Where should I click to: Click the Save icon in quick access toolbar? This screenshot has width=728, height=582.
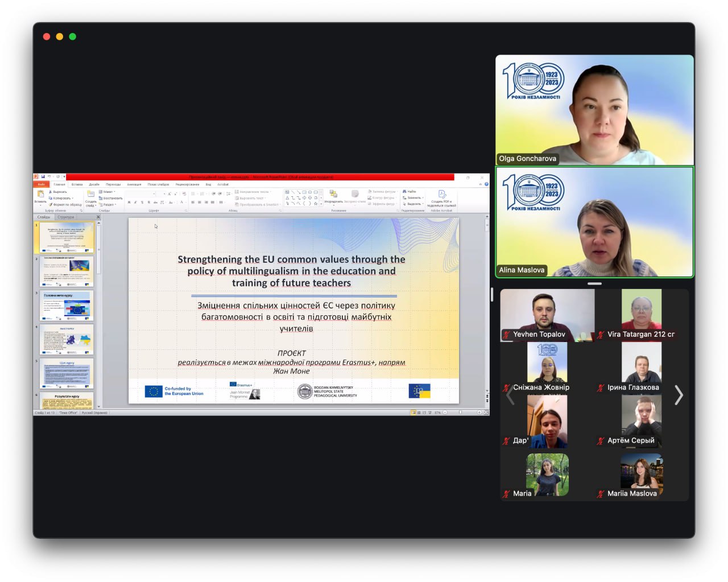click(43, 177)
